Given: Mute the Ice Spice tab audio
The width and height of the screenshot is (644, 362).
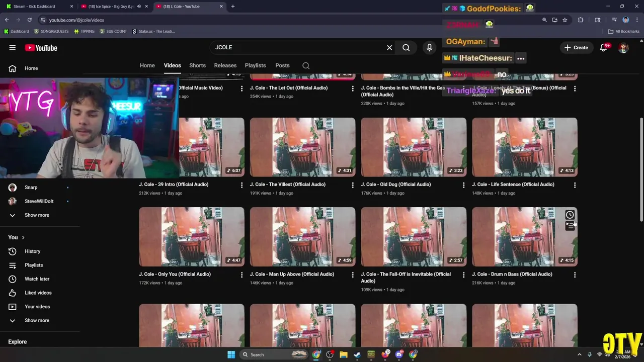Looking at the screenshot, I should coord(139,7).
